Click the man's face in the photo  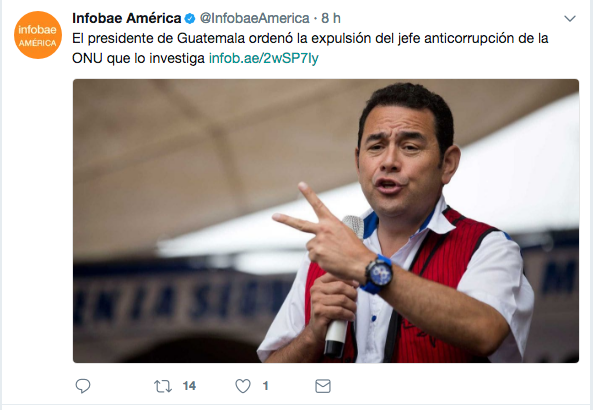pyautogui.click(x=401, y=159)
